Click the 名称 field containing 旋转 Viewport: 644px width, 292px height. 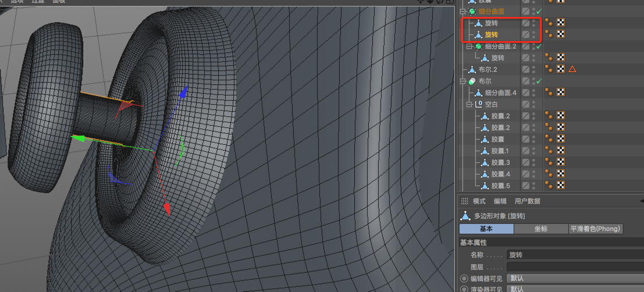(x=575, y=255)
